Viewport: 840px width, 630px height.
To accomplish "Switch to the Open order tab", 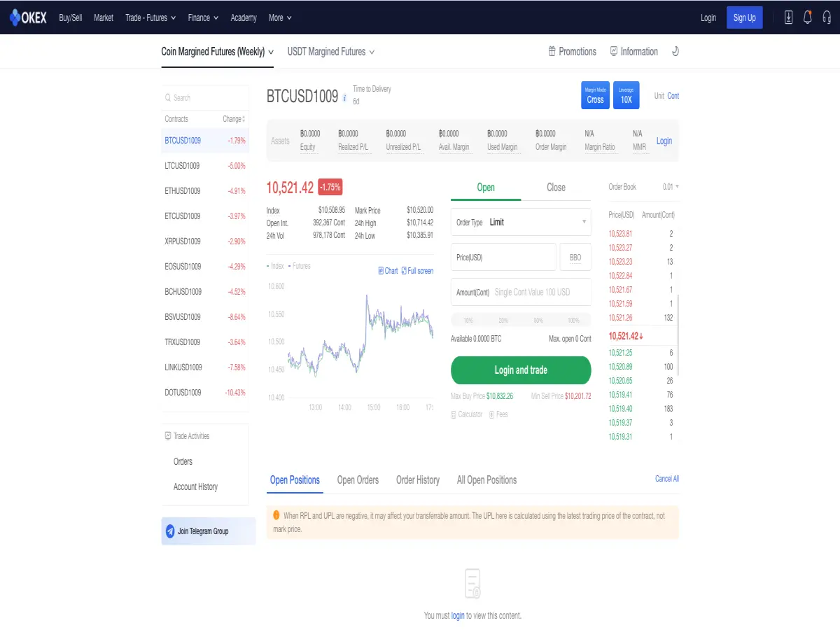I will (x=486, y=187).
